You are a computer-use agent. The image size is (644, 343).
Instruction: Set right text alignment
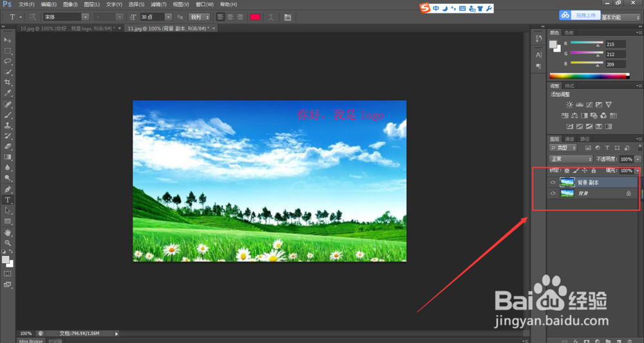pos(240,17)
